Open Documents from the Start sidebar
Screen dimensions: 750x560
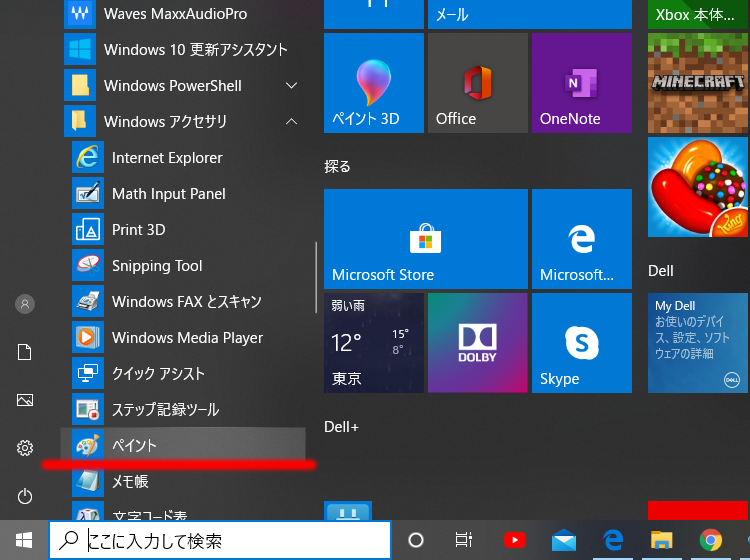tap(25, 352)
